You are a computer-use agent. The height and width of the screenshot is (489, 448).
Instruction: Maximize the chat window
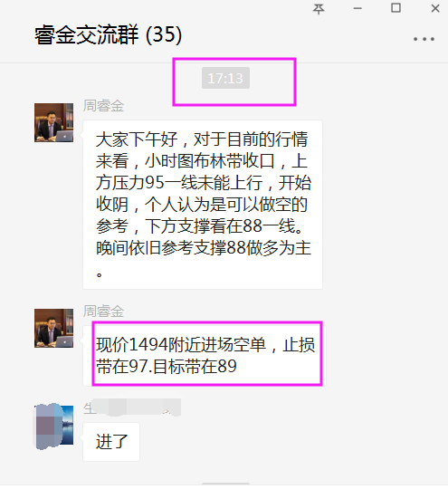tap(396, 8)
